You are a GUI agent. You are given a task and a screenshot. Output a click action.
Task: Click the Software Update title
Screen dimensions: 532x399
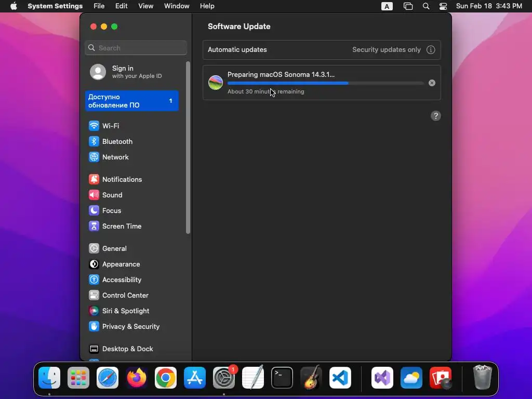coord(239,26)
